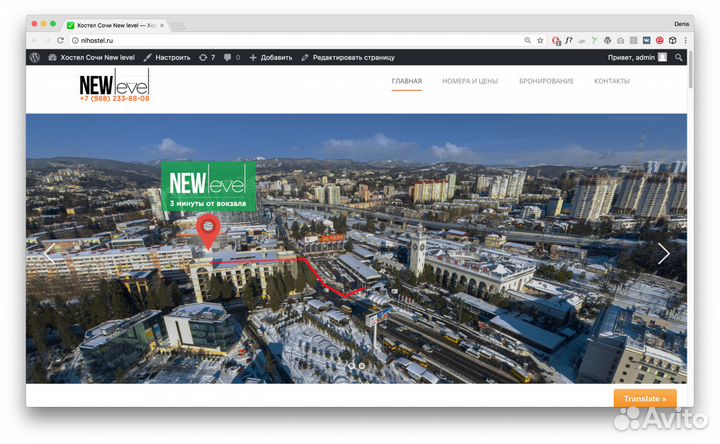This screenshot has height=444, width=720.
Task: Click the red pin marker on the photo
Action: [x=208, y=230]
